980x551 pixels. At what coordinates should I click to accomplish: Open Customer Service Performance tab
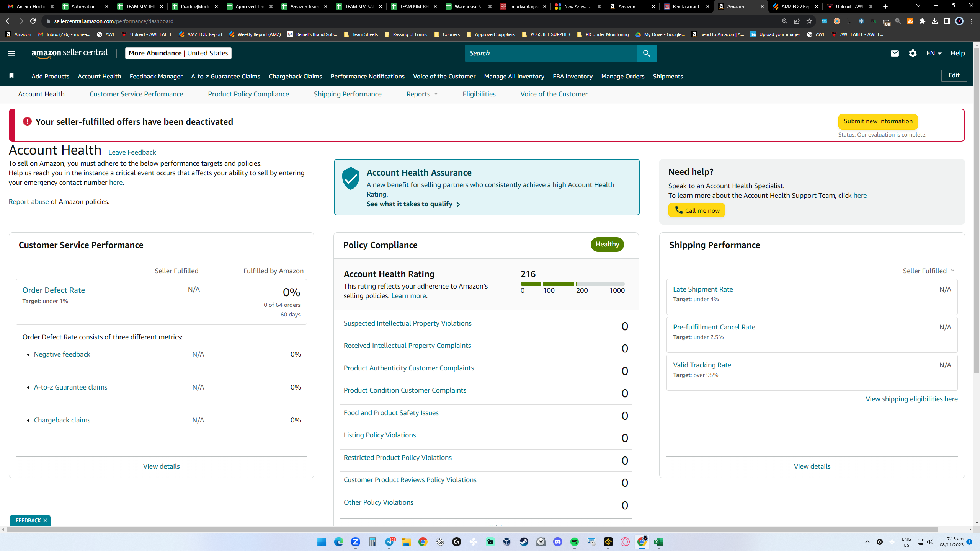tap(136, 94)
